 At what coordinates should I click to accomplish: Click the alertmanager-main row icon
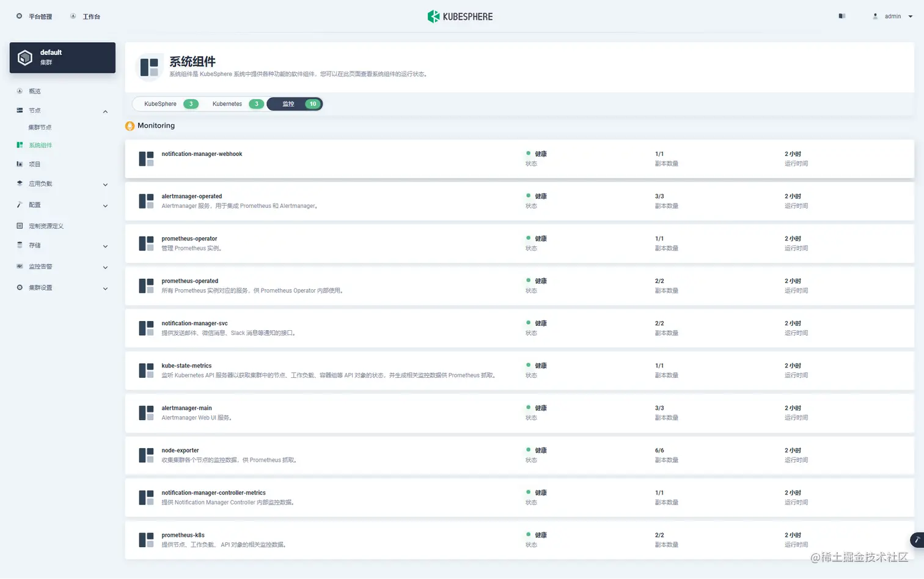(x=146, y=413)
